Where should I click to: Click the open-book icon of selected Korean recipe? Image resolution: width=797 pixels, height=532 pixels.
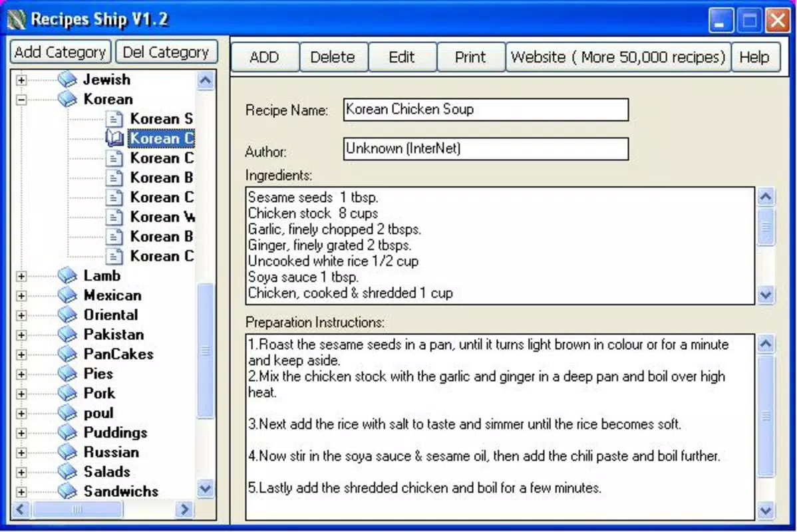pyautogui.click(x=115, y=138)
